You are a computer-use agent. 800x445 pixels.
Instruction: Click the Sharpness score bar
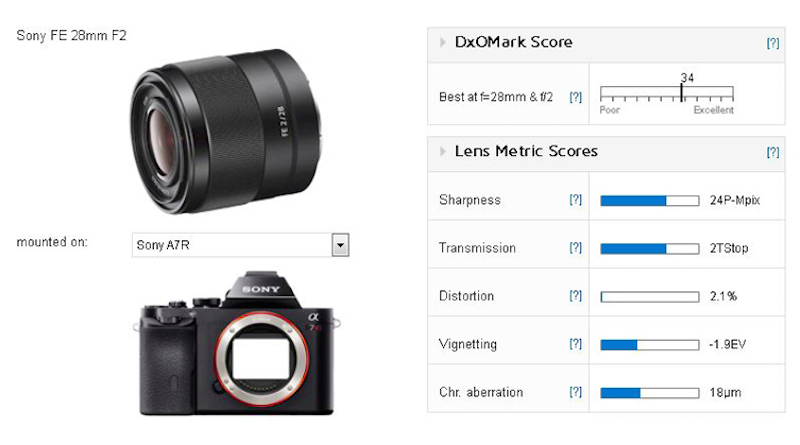pyautogui.click(x=649, y=201)
